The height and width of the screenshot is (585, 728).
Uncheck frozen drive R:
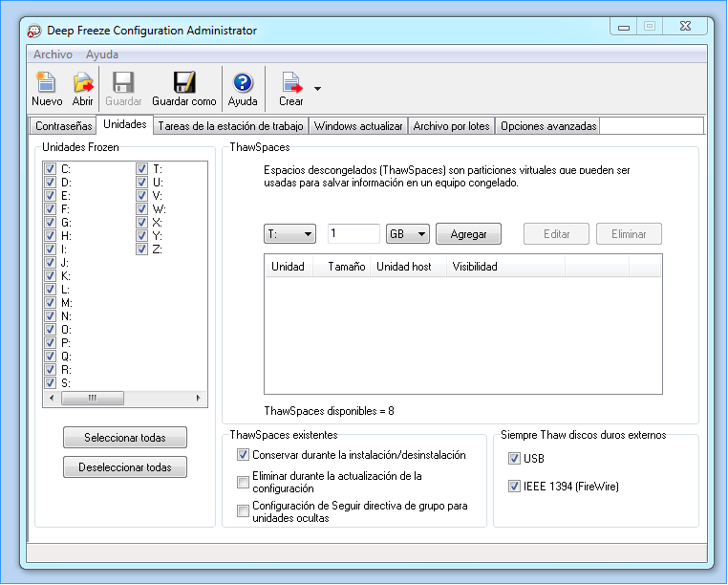click(x=50, y=370)
